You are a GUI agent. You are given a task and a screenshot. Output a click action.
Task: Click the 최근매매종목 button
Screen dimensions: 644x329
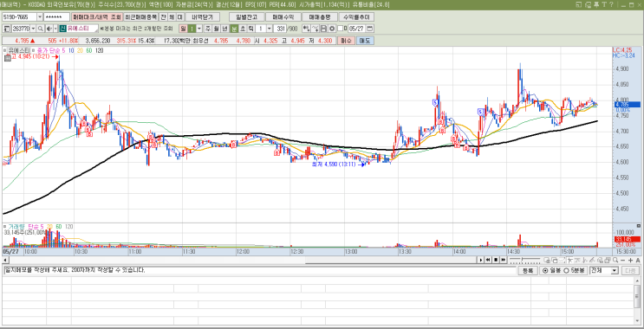140,16
